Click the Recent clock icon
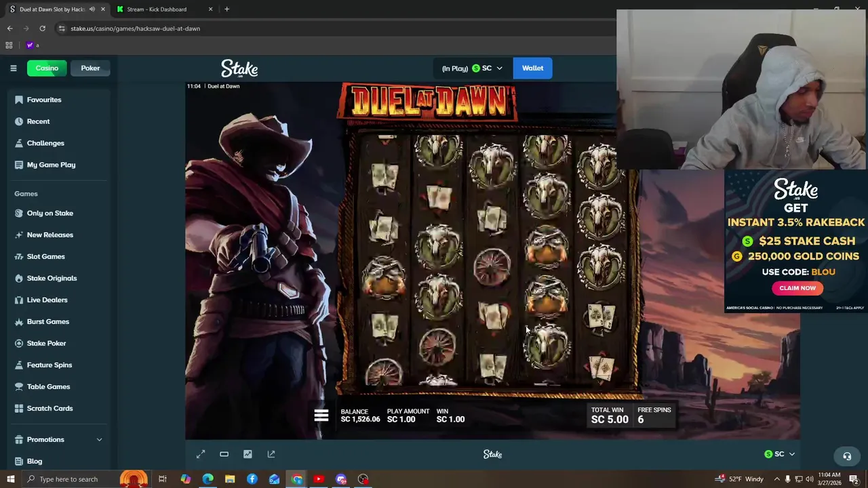868x488 pixels. (19, 121)
